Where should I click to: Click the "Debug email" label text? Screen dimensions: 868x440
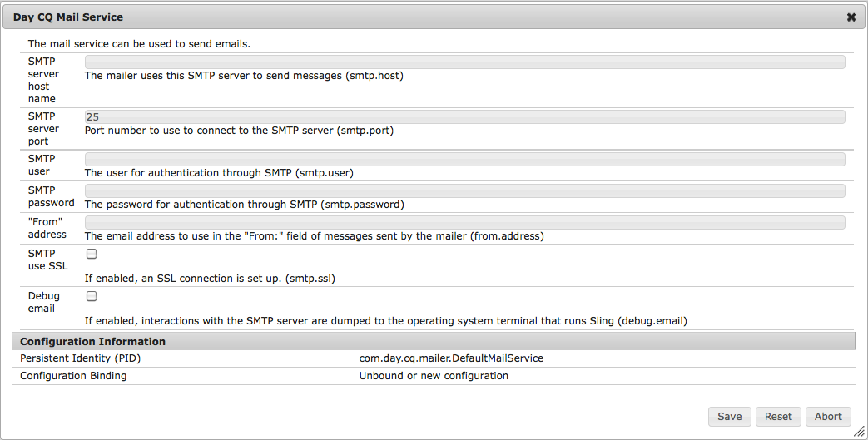click(x=44, y=302)
